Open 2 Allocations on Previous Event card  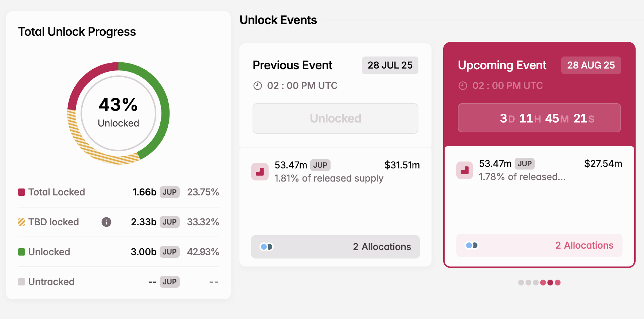click(x=382, y=247)
